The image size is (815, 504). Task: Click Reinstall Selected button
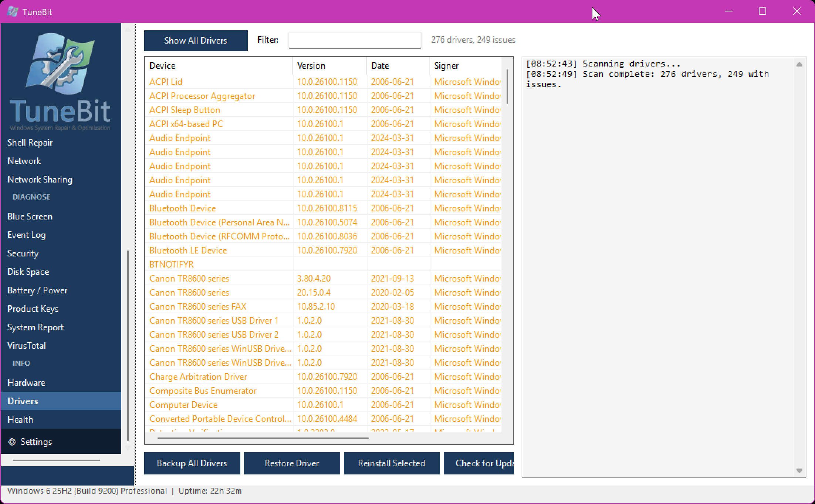(x=392, y=463)
